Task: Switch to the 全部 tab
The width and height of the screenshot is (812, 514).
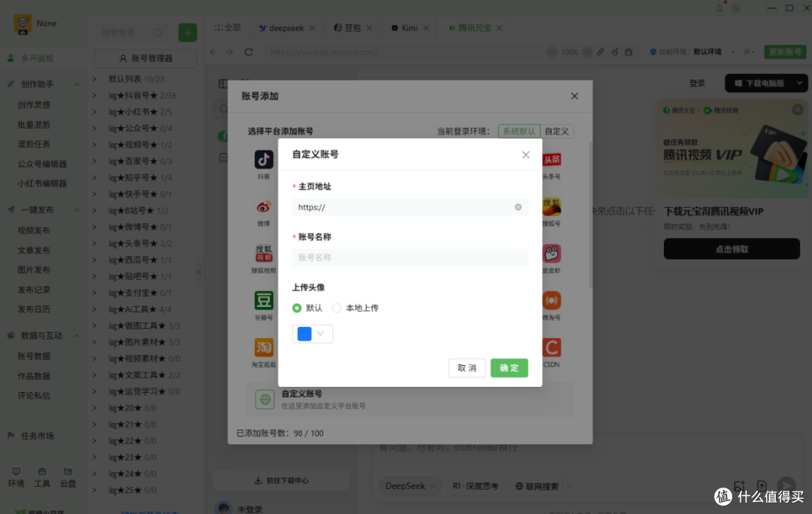Action: coord(227,27)
